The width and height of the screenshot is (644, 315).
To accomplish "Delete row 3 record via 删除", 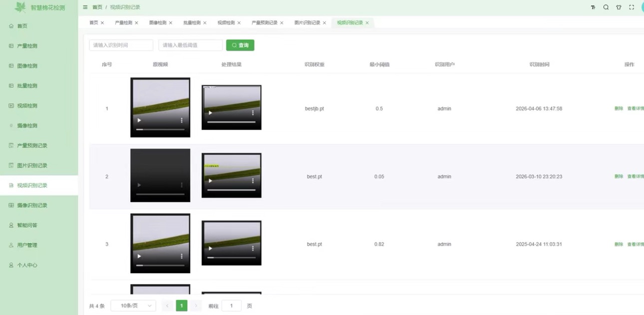I will pyautogui.click(x=619, y=245).
